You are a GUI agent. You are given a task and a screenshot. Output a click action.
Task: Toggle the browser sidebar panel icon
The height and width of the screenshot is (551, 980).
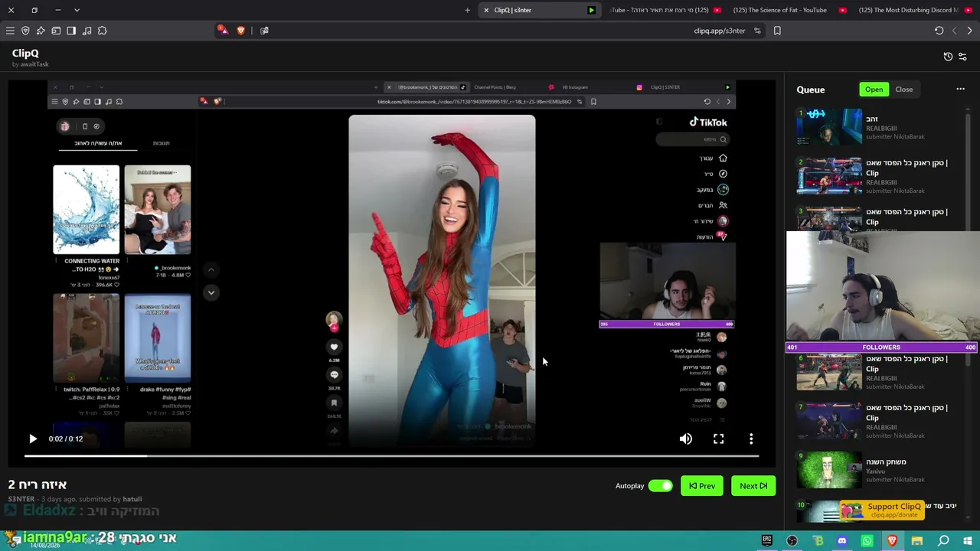[71, 31]
